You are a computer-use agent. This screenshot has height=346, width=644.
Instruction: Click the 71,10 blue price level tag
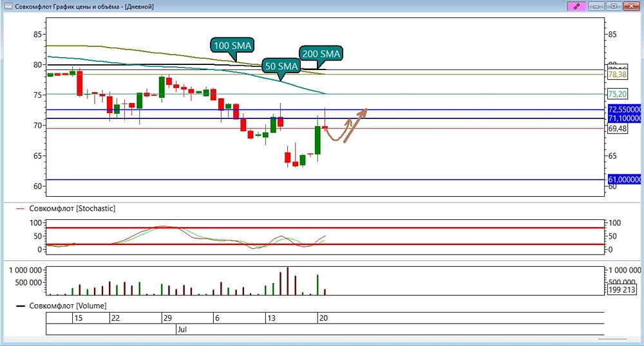click(x=624, y=118)
